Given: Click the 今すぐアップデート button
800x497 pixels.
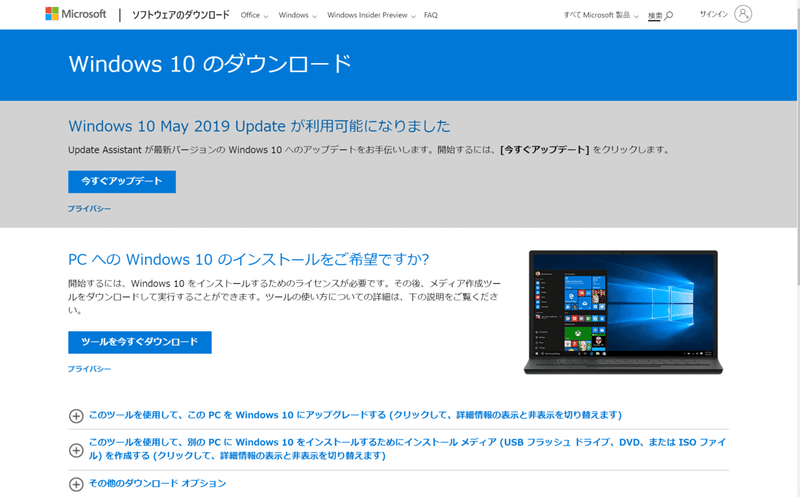Looking at the screenshot, I should (x=122, y=182).
